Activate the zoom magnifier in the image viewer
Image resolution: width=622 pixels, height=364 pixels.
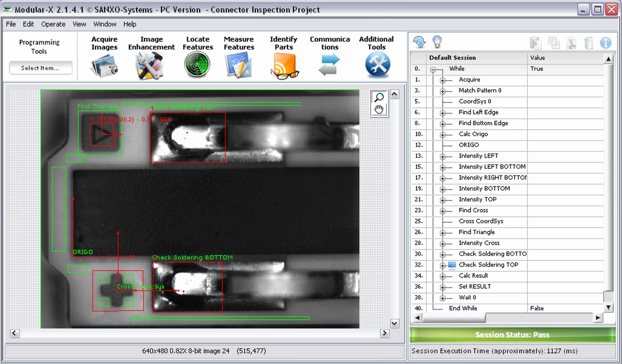378,97
